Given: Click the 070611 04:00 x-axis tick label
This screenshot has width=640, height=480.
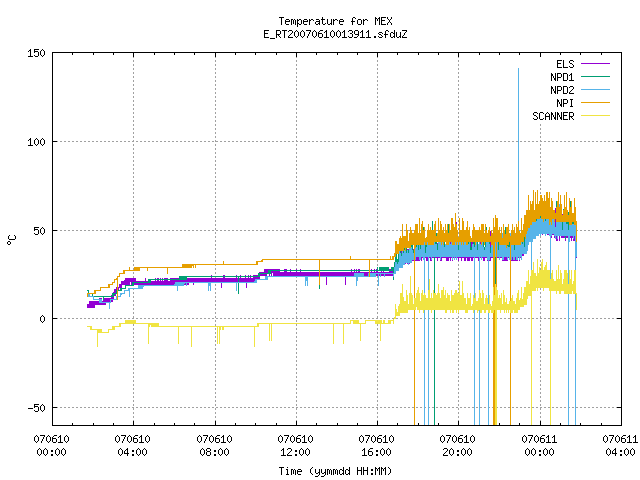Looking at the screenshot, I should pos(620,445).
